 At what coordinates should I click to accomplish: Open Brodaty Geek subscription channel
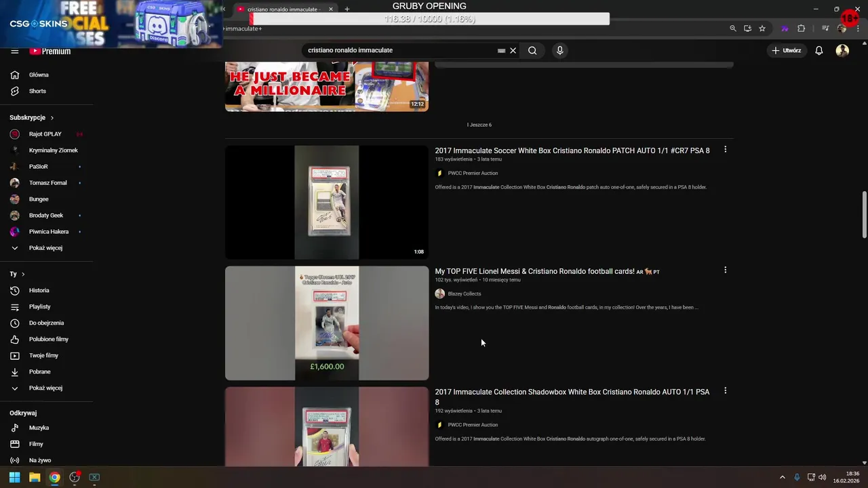tap(45, 216)
